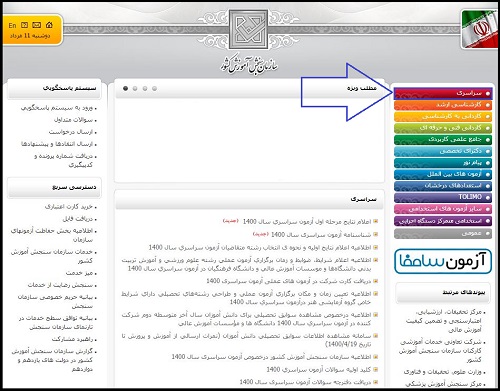Viewport: 500px width, 391px height.
Task: Open دریافت شماره پرونده و کدپیگیری link
Action: click(x=63, y=160)
